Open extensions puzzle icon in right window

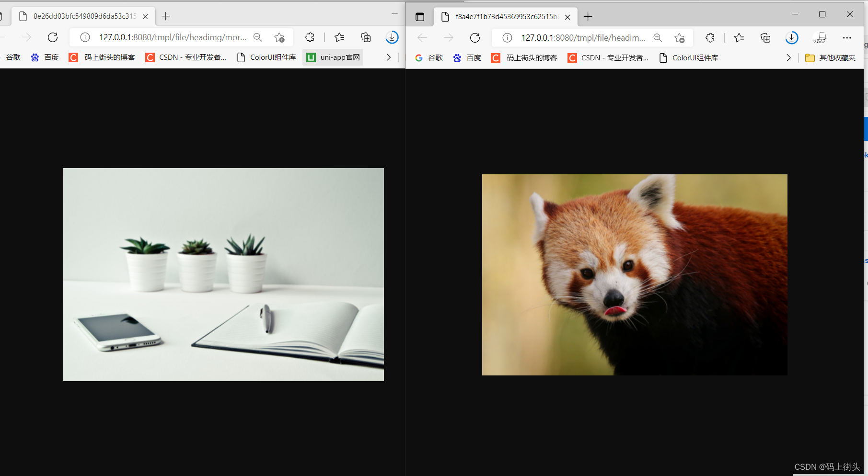710,38
